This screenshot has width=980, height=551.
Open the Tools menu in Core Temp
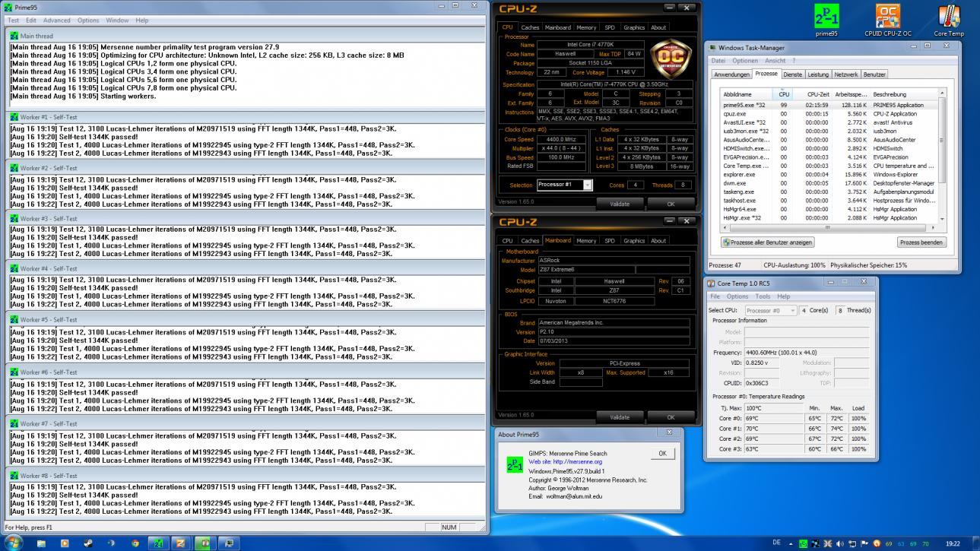(763, 296)
